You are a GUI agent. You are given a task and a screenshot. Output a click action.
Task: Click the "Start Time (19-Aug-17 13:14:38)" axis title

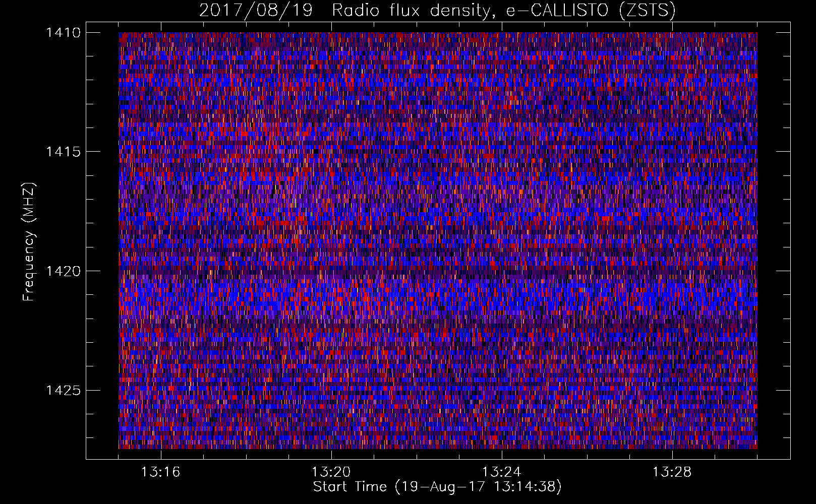(437, 487)
